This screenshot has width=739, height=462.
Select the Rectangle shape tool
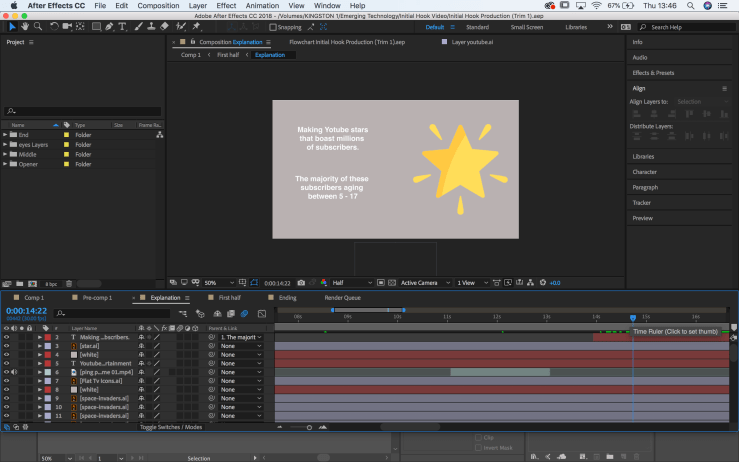[96, 27]
